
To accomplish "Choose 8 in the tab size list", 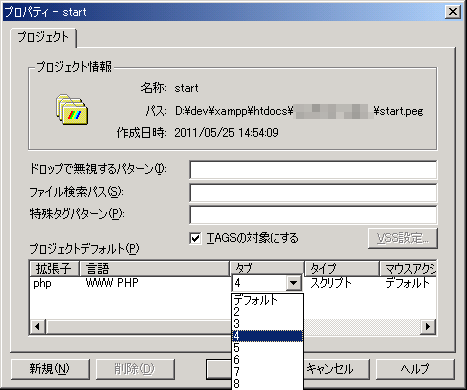I will tap(267, 383).
